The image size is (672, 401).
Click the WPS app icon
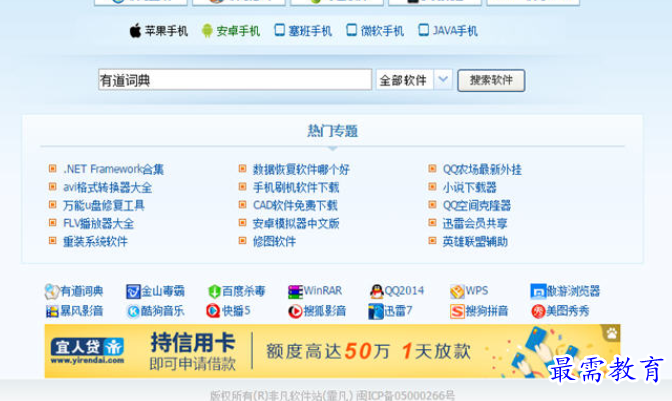[x=457, y=292]
